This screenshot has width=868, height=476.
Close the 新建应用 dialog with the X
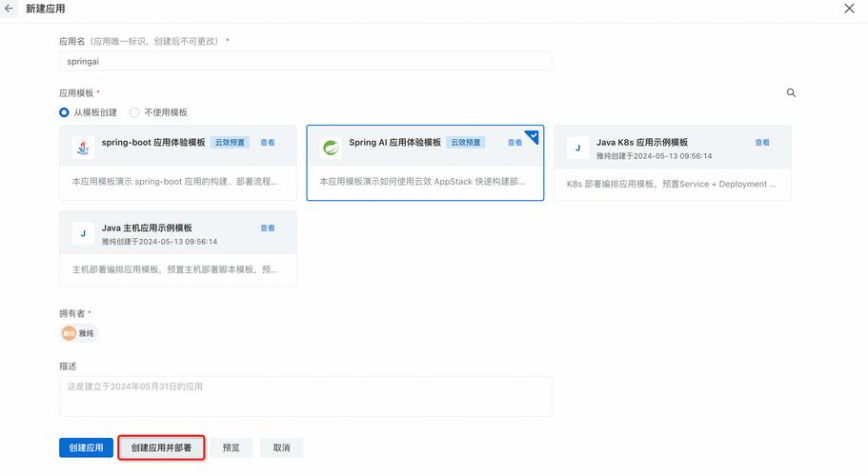coord(849,9)
